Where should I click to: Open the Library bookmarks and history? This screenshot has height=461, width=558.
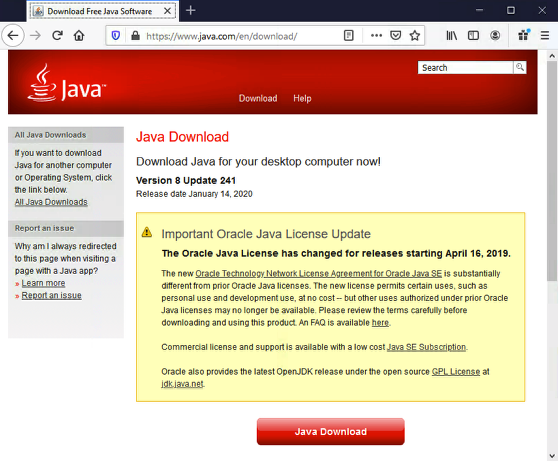[x=452, y=36]
